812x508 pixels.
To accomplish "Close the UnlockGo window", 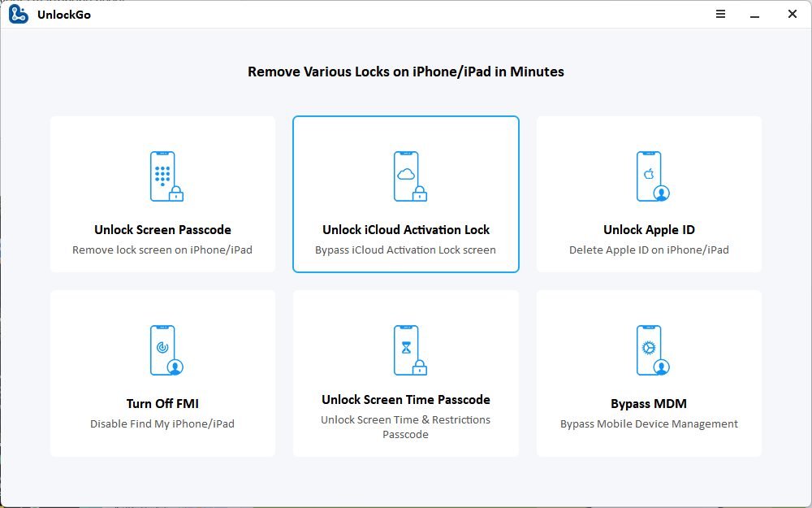I will (793, 14).
